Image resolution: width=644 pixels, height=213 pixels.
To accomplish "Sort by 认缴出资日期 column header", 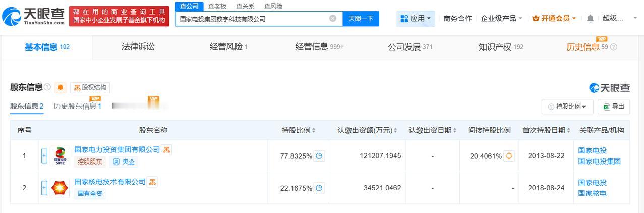I will 433,130.
